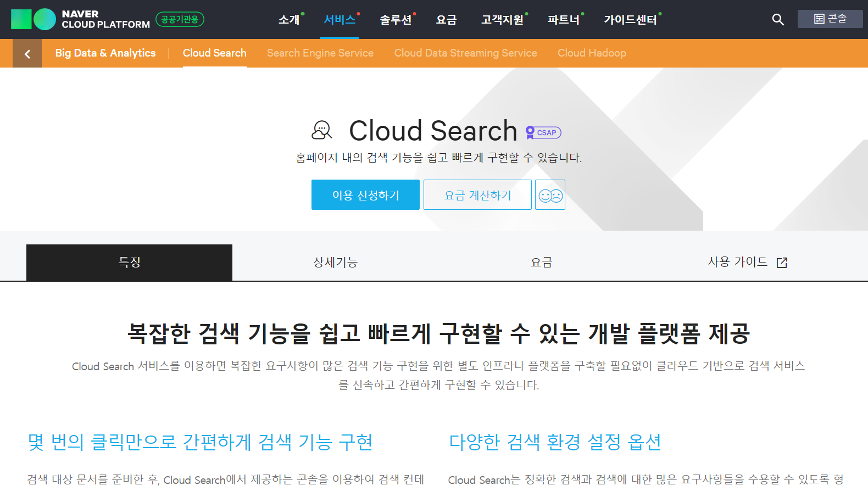Click the heading 몇 번의 클릭만으로 간편하게 검색 기능 구현
The height and width of the screenshot is (491, 868).
[x=200, y=442]
